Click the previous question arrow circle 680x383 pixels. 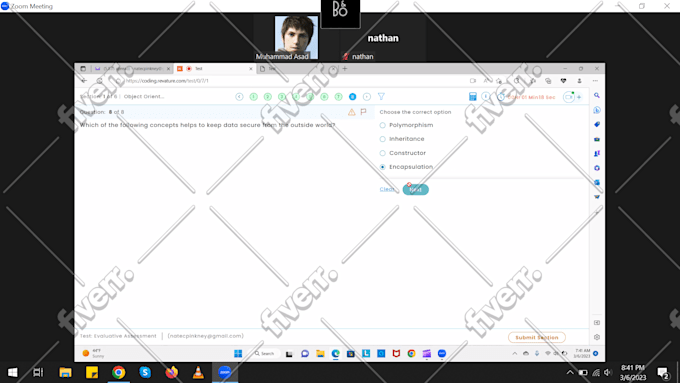239,97
